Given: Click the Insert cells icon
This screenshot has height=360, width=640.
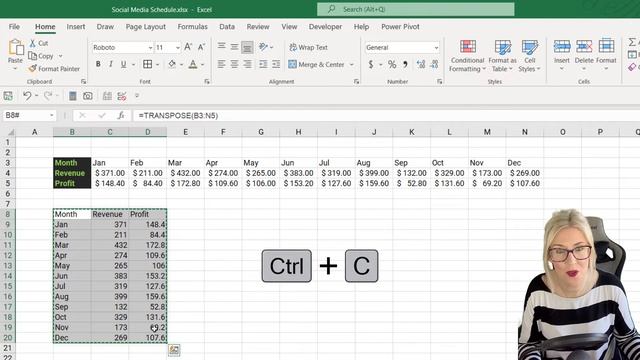Looking at the screenshot, I should click(x=562, y=47).
